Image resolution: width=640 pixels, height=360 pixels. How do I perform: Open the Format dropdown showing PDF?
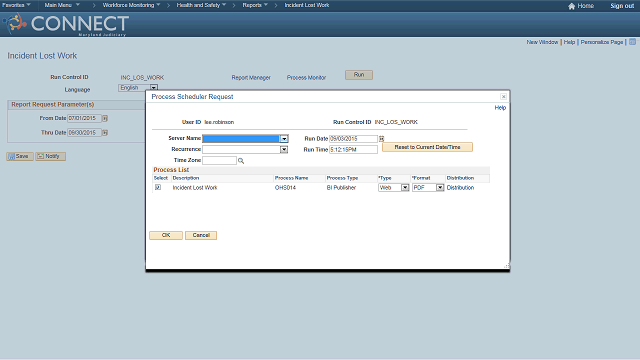(x=440, y=188)
